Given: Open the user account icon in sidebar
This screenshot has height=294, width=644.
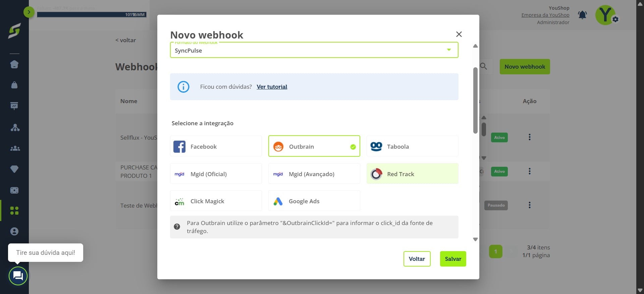Looking at the screenshot, I should (x=14, y=231).
